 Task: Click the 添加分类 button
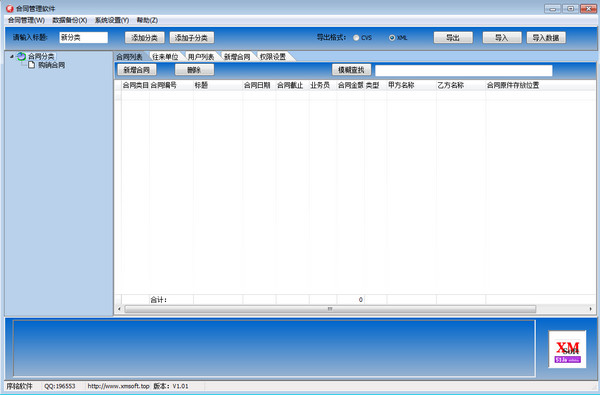coord(145,38)
